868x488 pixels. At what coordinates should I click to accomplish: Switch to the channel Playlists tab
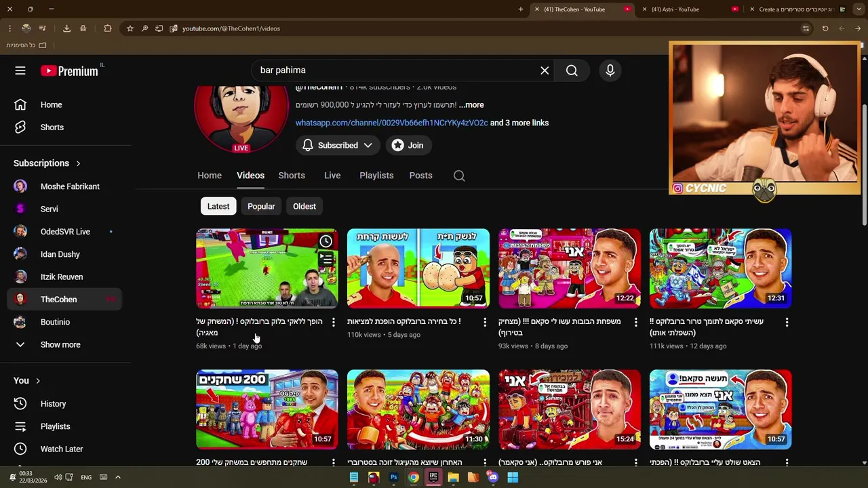point(376,176)
